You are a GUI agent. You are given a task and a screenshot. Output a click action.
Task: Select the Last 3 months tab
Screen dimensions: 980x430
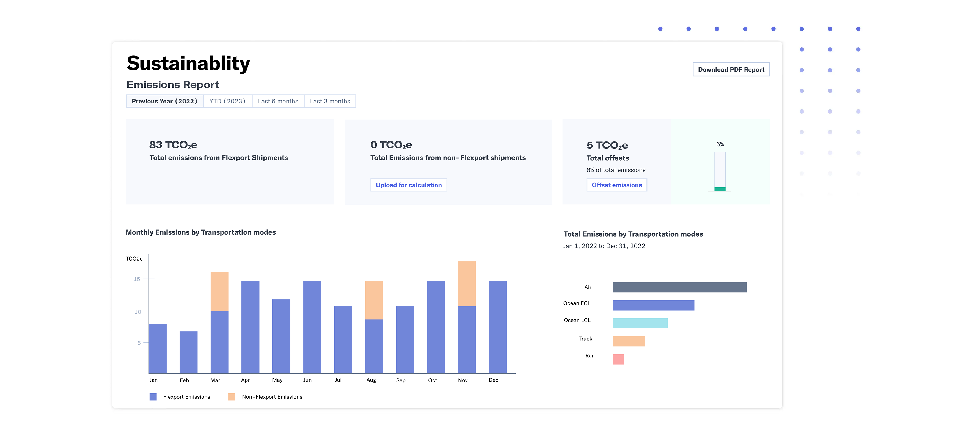pos(330,101)
